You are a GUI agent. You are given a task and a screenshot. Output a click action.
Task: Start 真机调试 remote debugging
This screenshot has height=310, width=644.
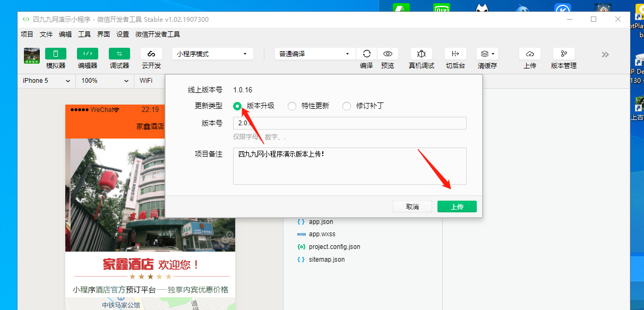pyautogui.click(x=421, y=54)
